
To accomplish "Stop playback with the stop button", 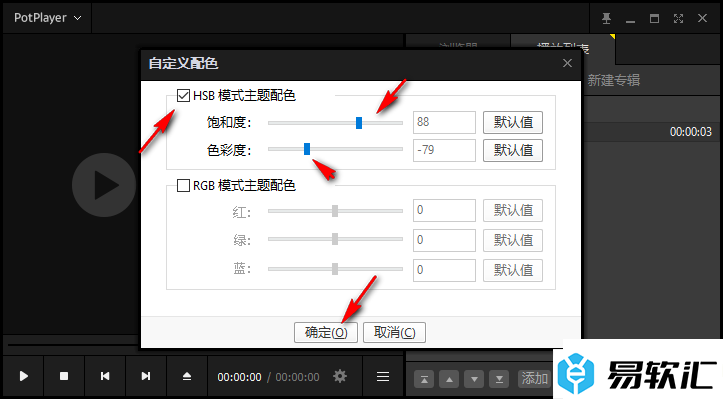I will (64, 376).
